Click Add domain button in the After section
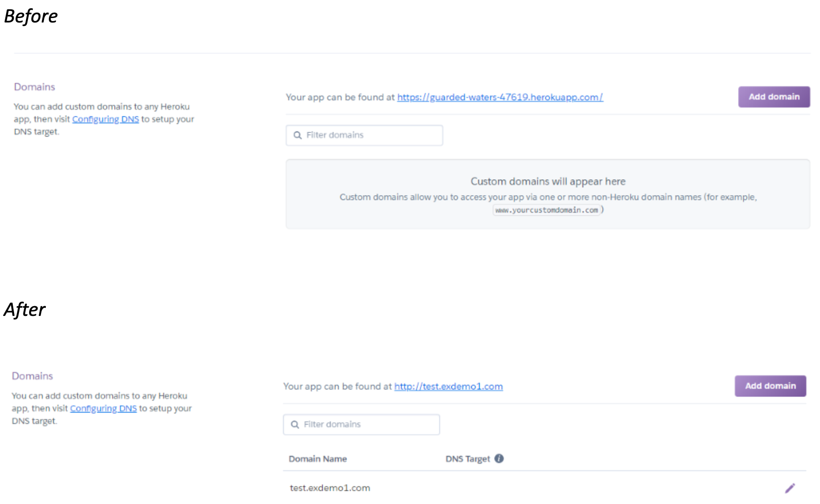Screen dimensions: 820x504 pyautogui.click(x=771, y=386)
